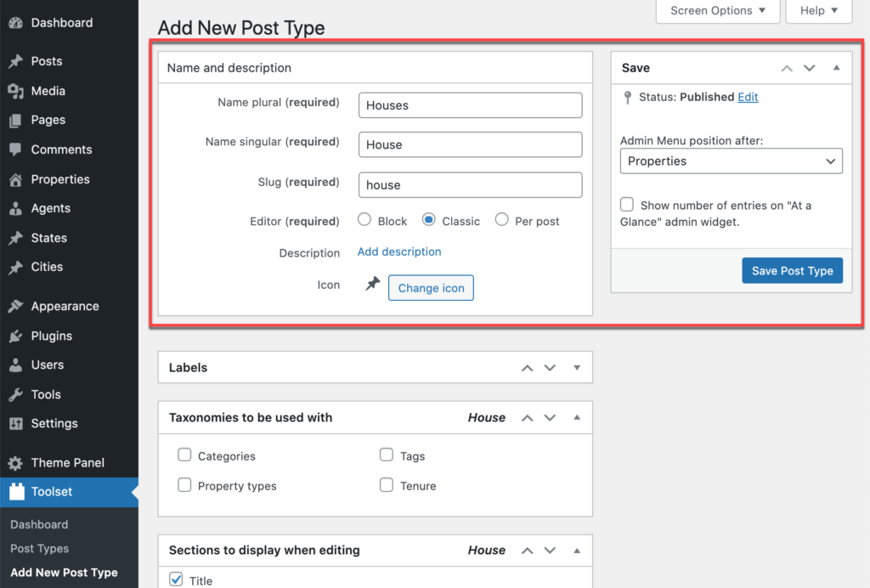Open the Settings menu label
The width and height of the screenshot is (870, 588).
tap(54, 424)
